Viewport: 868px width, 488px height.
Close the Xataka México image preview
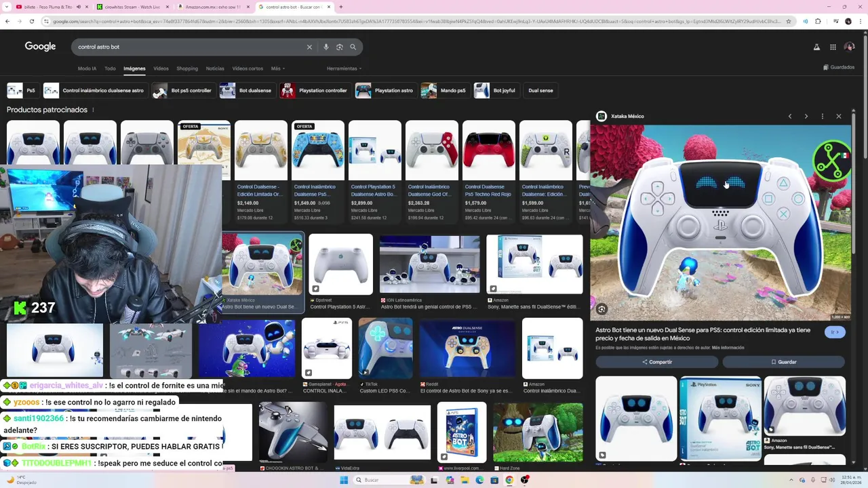coord(839,117)
